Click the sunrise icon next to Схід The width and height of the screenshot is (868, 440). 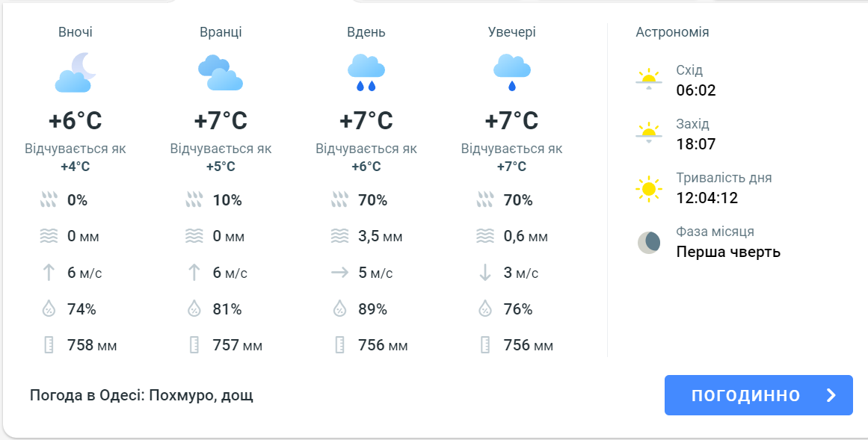[x=648, y=79]
